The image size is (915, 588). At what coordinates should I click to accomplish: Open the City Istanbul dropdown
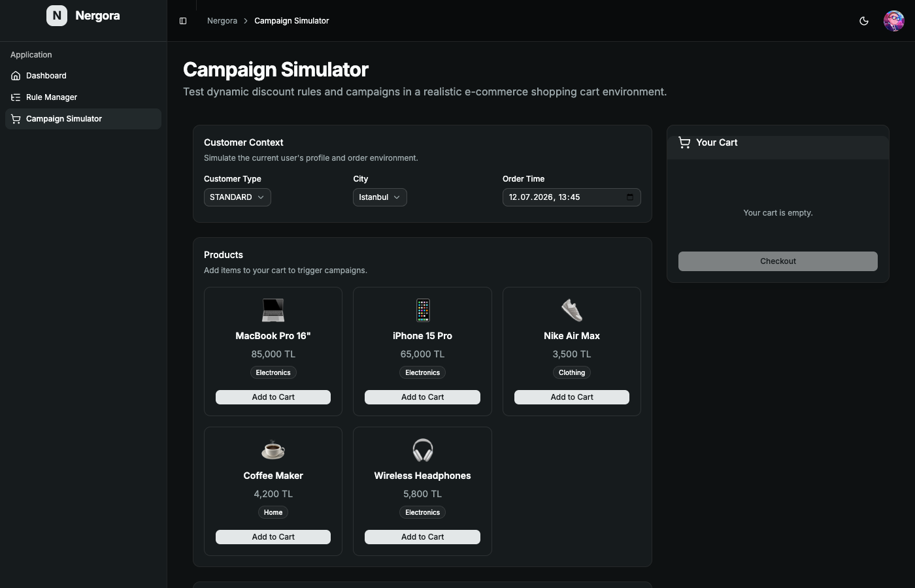coord(380,197)
